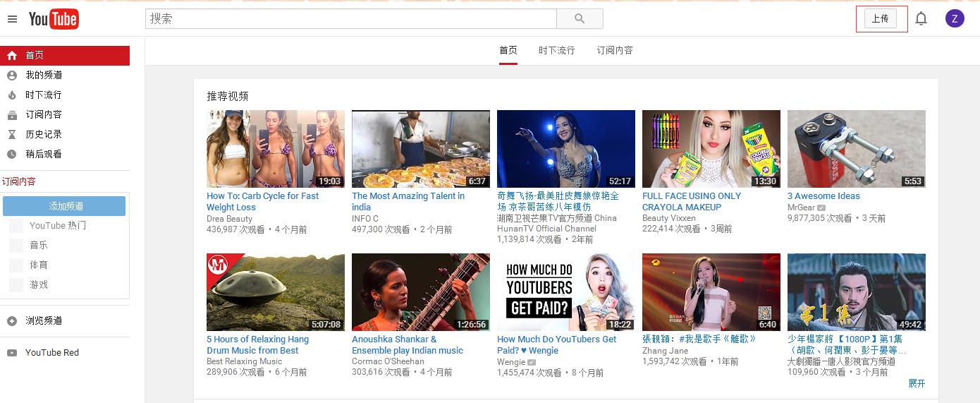The width and height of the screenshot is (980, 403).
Task: Click title 3 Awesome Ideas
Action: (823, 196)
